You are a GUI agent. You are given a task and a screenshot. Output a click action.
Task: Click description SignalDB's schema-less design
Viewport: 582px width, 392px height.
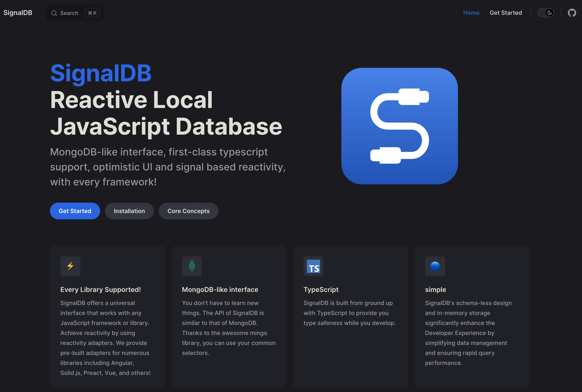(x=468, y=333)
